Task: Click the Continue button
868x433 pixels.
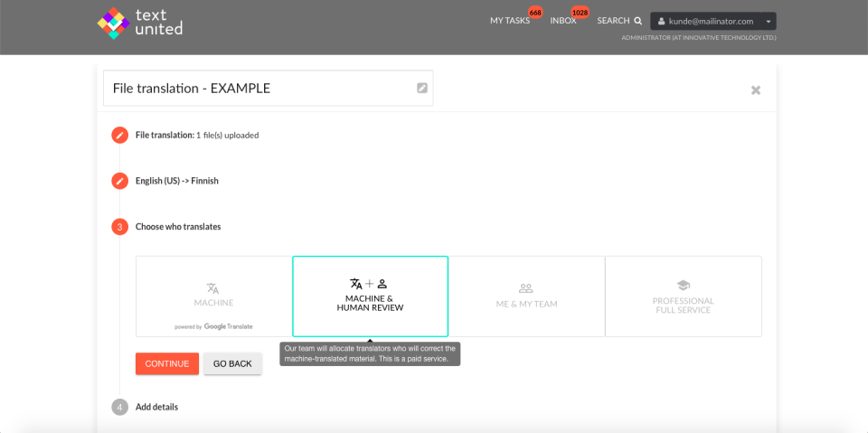Action: pyautogui.click(x=167, y=363)
